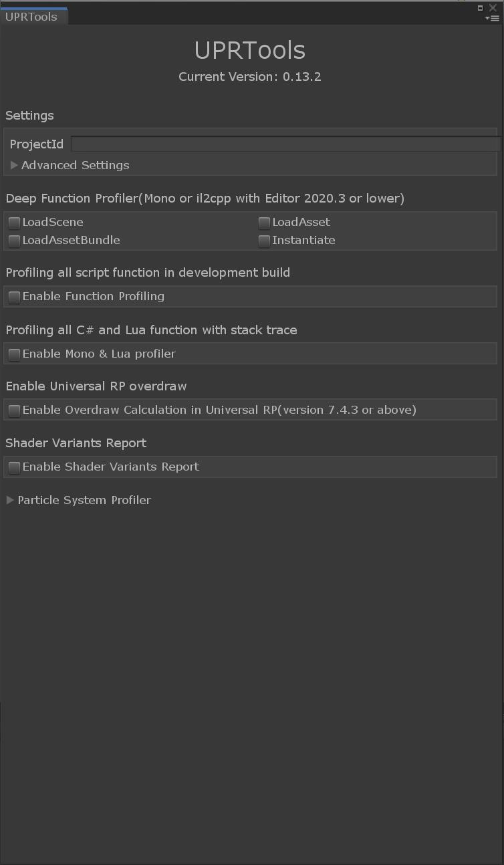Click the ProjectId input field
Image resolution: width=504 pixels, height=865 pixels.
[285, 144]
